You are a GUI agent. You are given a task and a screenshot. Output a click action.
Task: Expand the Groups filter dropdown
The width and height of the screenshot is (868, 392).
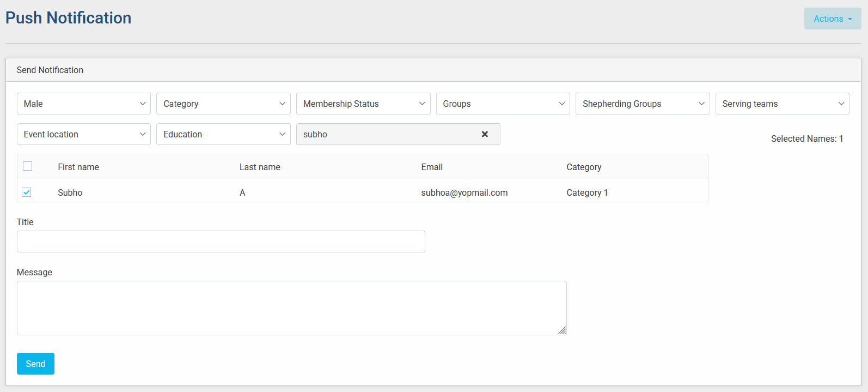click(x=503, y=104)
